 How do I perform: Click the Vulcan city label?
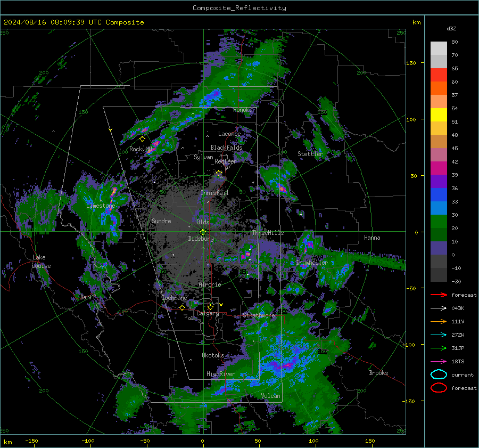tap(270, 396)
